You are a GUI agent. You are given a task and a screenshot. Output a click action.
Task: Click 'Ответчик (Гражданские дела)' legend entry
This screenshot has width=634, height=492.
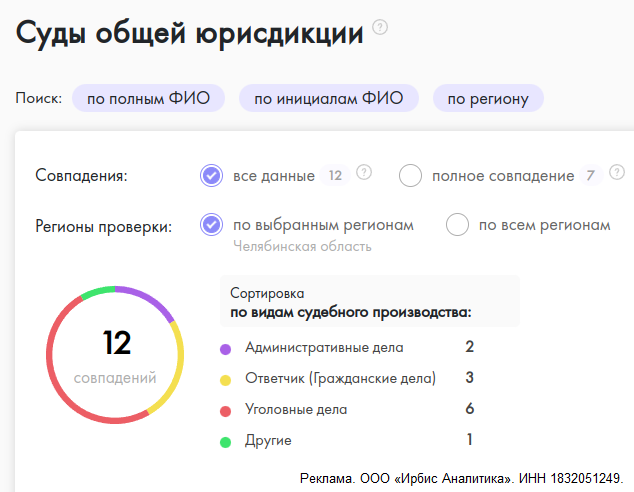pyautogui.click(x=340, y=379)
